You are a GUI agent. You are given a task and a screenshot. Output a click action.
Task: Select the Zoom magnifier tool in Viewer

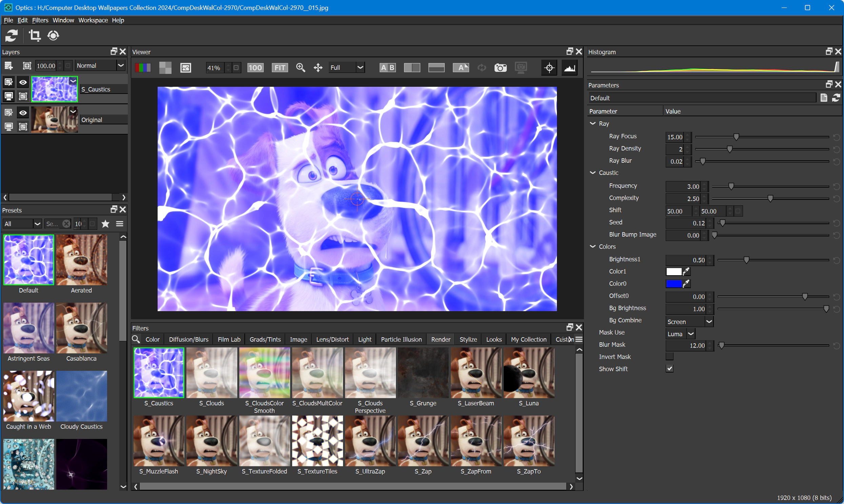[301, 67]
